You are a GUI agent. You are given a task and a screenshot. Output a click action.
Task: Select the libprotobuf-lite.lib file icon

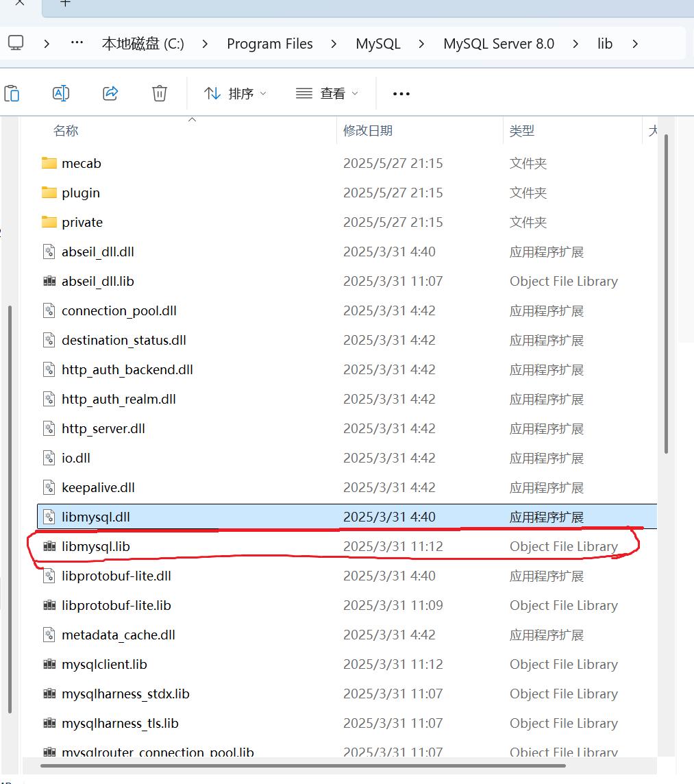pyautogui.click(x=49, y=605)
